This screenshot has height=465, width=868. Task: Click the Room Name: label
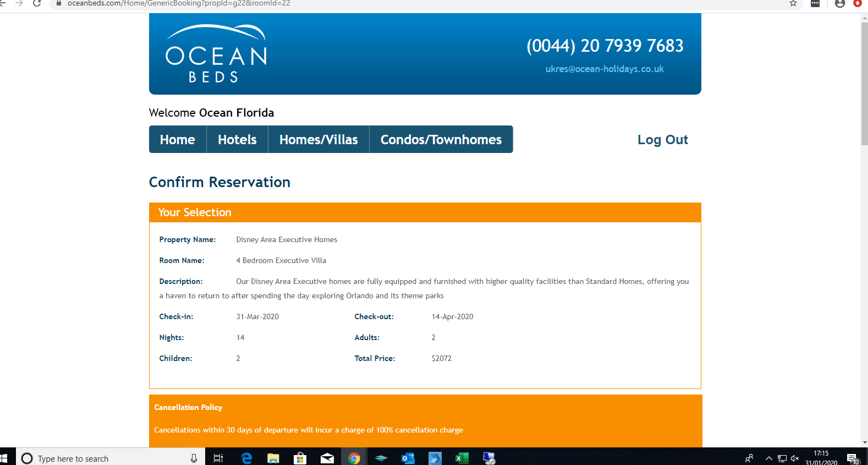[x=182, y=260]
